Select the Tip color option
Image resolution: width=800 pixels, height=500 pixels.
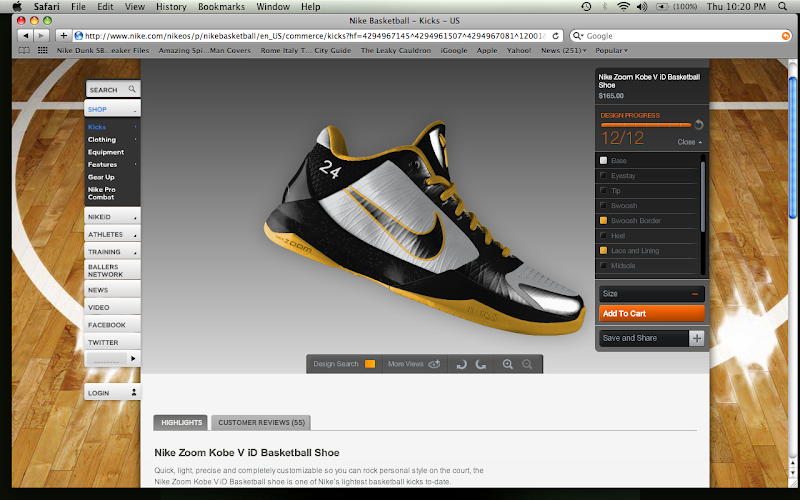point(647,190)
